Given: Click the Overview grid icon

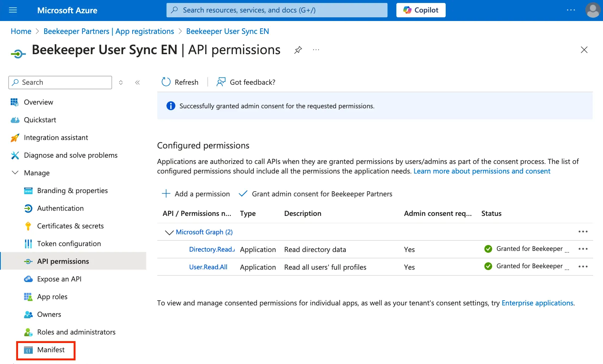Looking at the screenshot, I should tap(15, 102).
